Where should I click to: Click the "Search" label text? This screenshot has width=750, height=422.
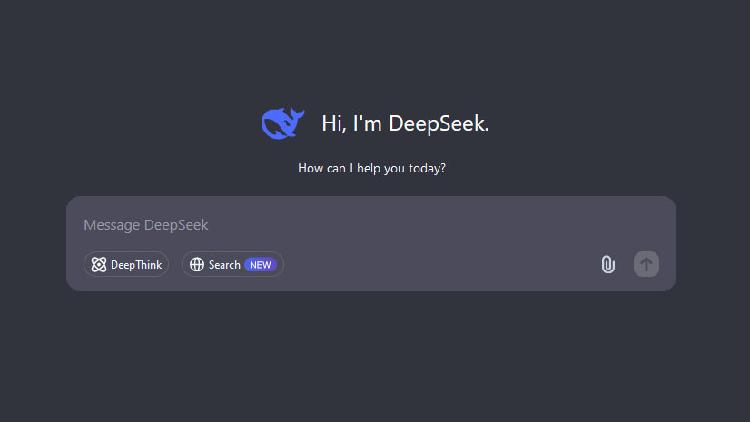click(224, 265)
